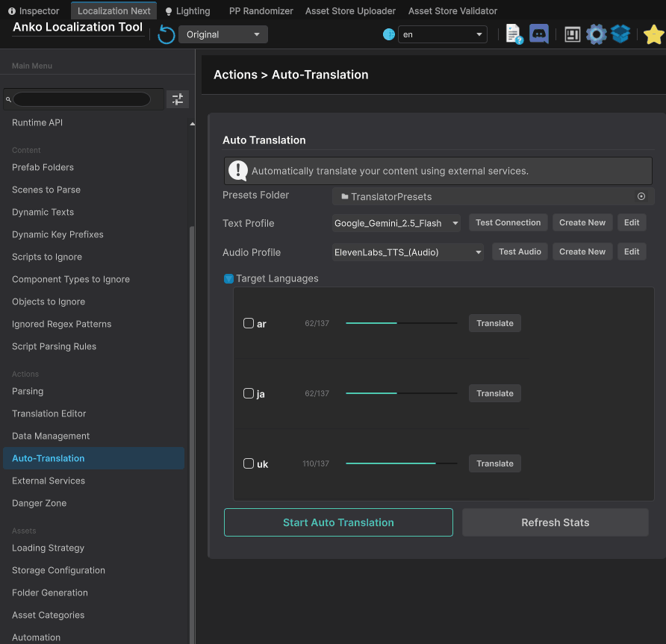Open the search filter options icon
666x644 pixels.
tap(178, 99)
